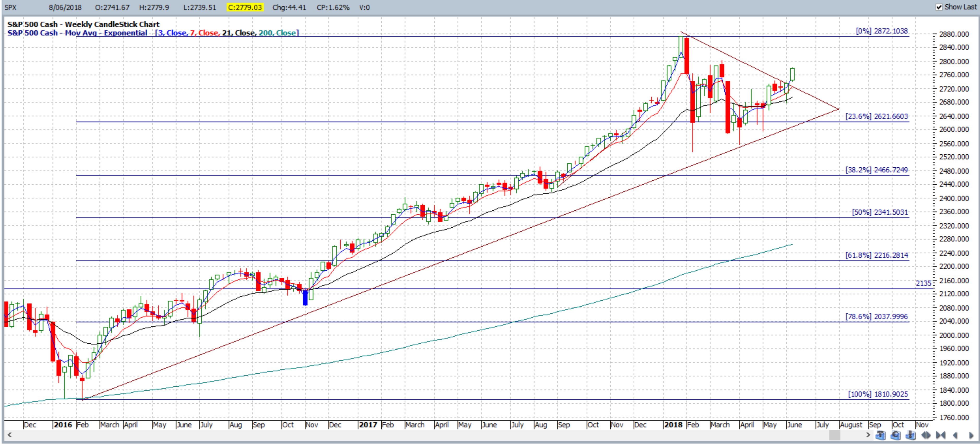Click the [100%] 1810.9025 Fibonacci label
Screen dimensions: 980x444
[878, 394]
